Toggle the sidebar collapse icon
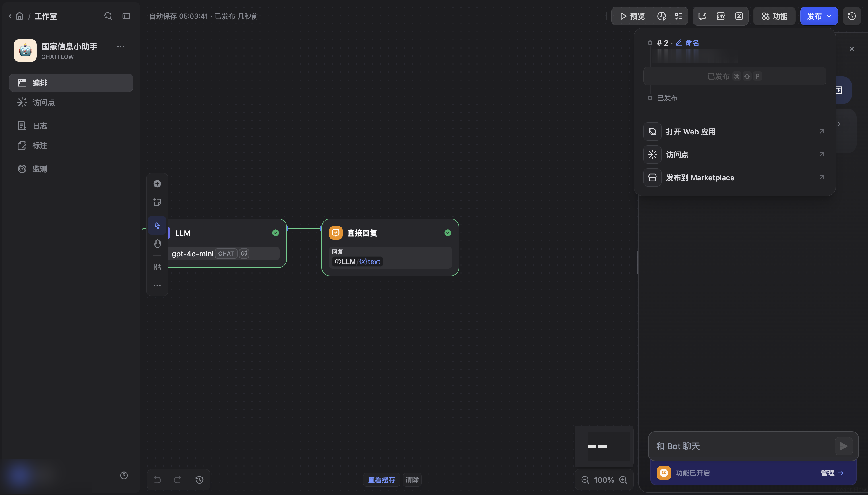Screen dimensions: 868x495 (126, 16)
